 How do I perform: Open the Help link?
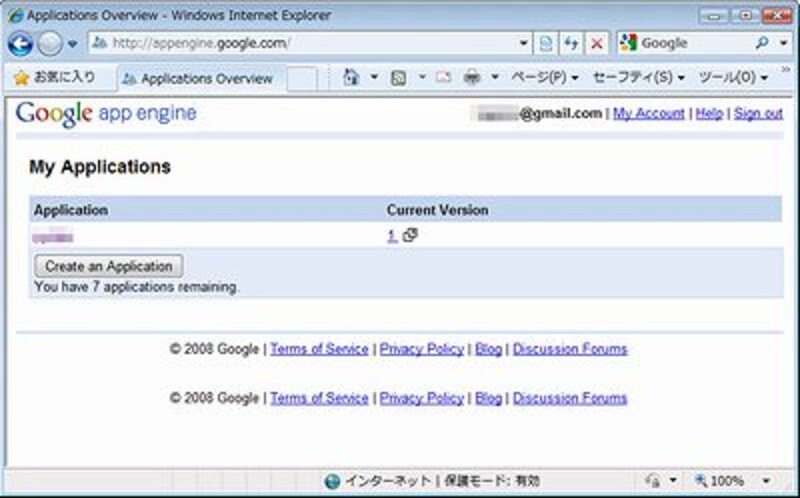709,113
